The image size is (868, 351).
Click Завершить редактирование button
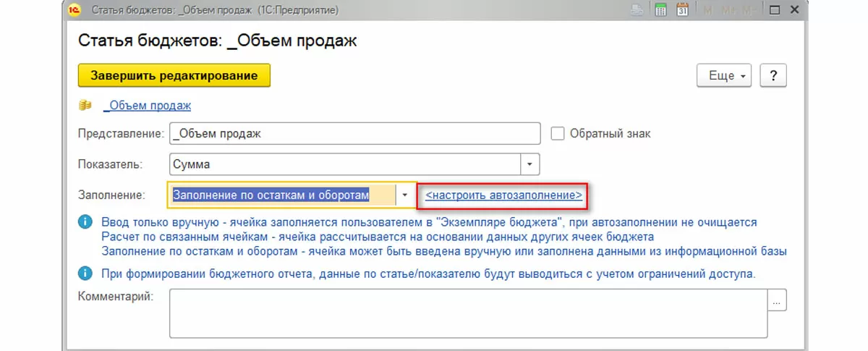point(174,76)
